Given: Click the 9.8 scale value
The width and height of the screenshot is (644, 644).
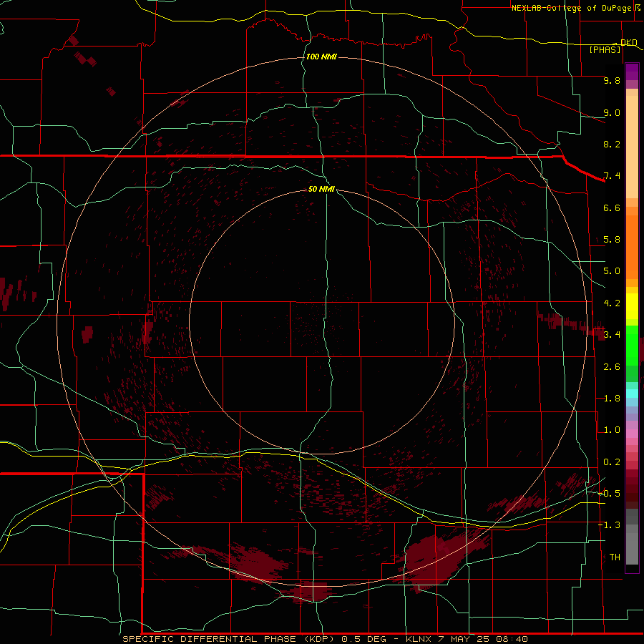Looking at the screenshot, I should point(612,80).
